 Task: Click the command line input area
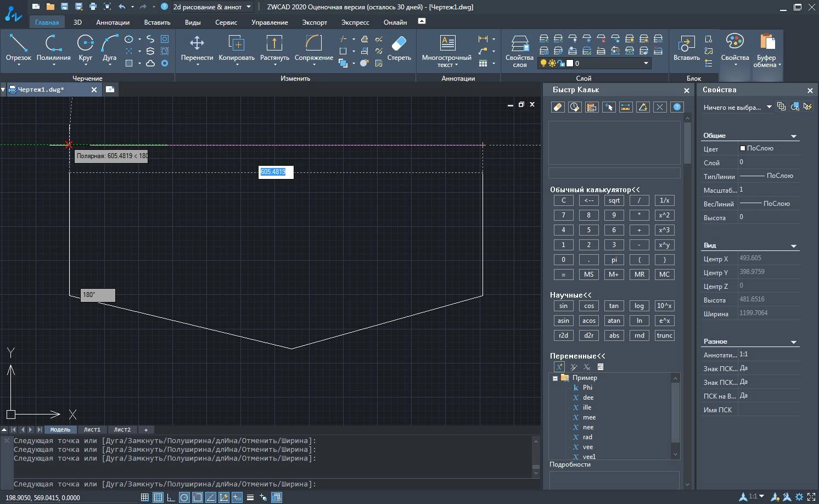click(272, 484)
